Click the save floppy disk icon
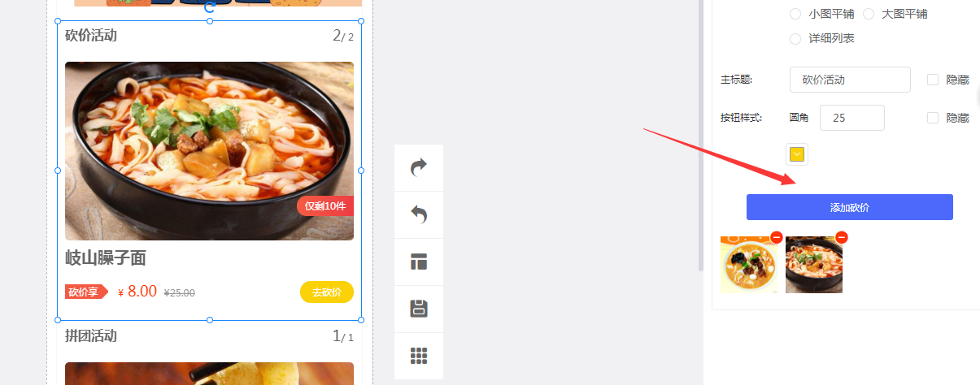 point(419,309)
